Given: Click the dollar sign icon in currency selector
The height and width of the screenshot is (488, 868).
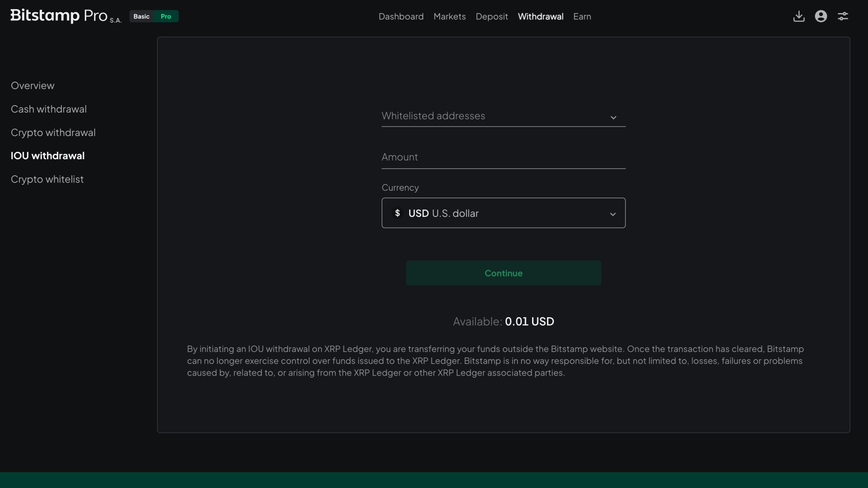Looking at the screenshot, I should pyautogui.click(x=398, y=213).
